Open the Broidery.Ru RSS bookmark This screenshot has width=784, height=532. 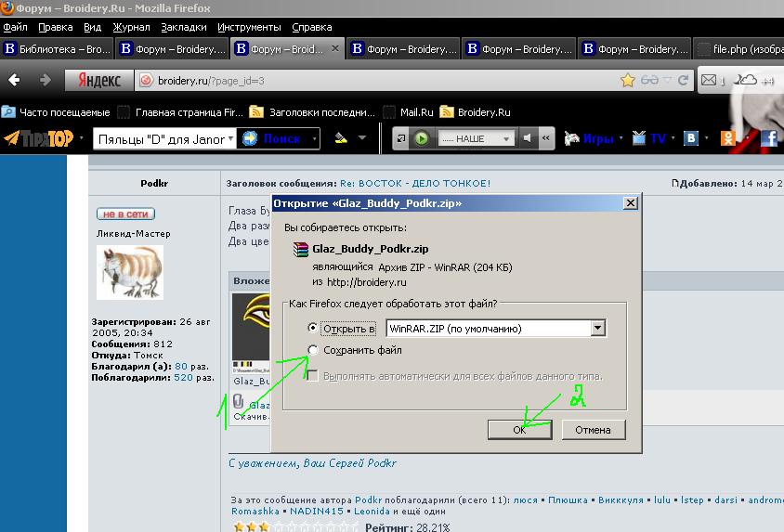476,112
